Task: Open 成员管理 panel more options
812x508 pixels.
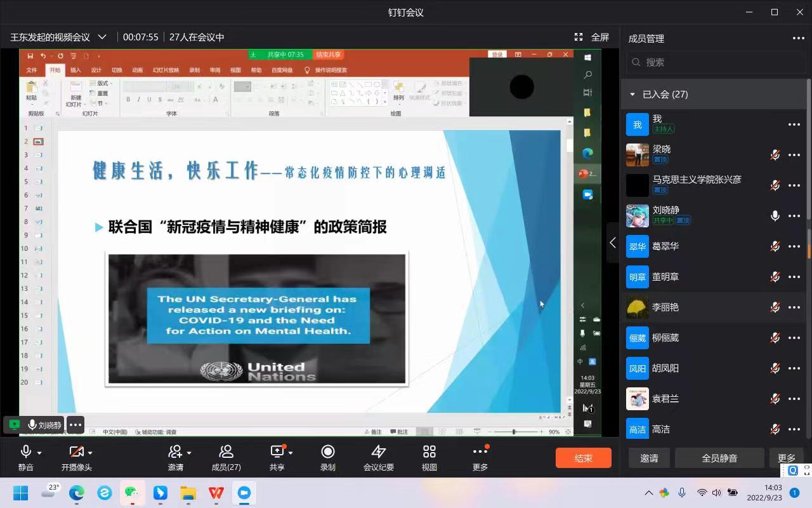Action: [798, 38]
